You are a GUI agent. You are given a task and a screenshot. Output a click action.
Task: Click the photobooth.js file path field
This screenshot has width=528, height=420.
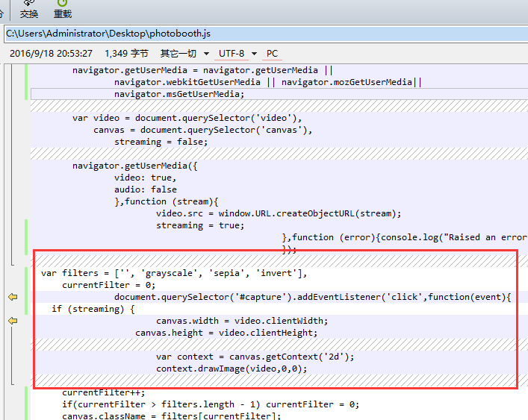coord(261,34)
